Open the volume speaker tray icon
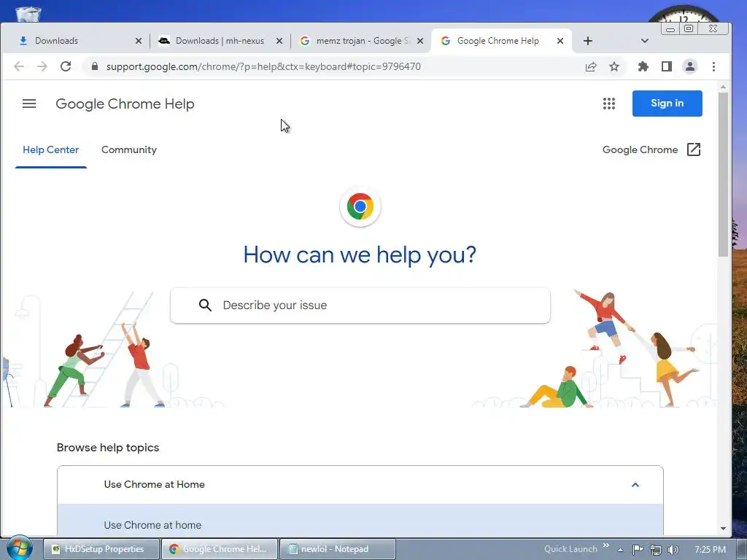Viewport: 747px width, 560px height. pos(673,550)
